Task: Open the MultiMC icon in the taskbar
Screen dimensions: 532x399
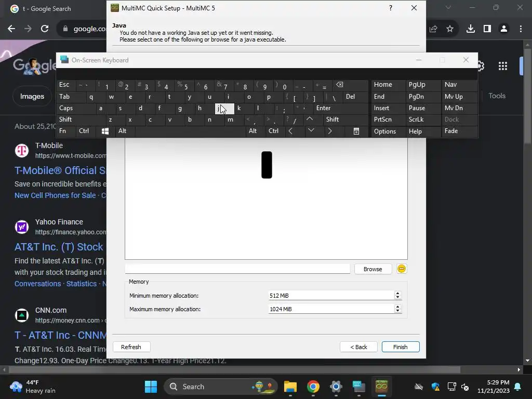Action: (x=381, y=387)
